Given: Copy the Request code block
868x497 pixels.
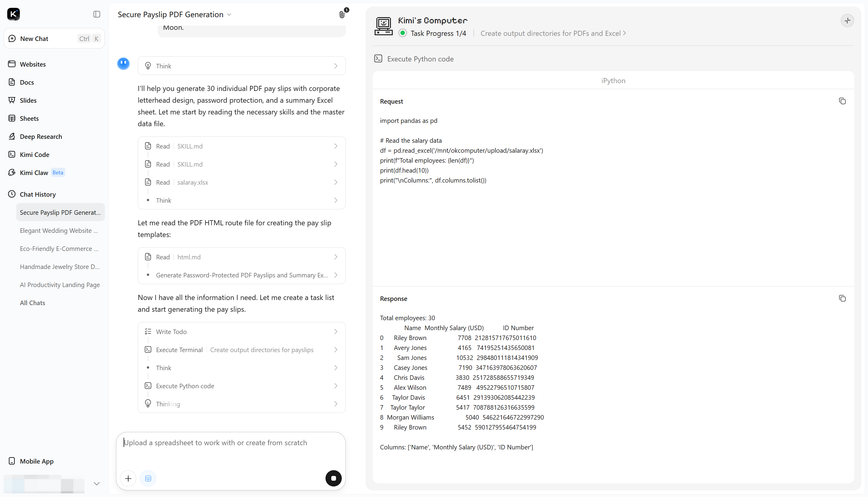Looking at the screenshot, I should coord(842,101).
